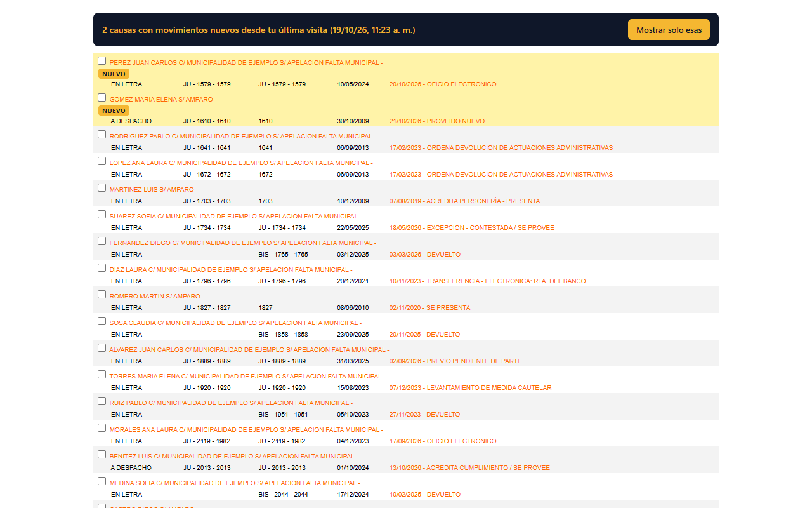Mark the MARTINEZ LUIS S/ AMPARO checkbox
This screenshot has height=508, width=812.
click(101, 188)
